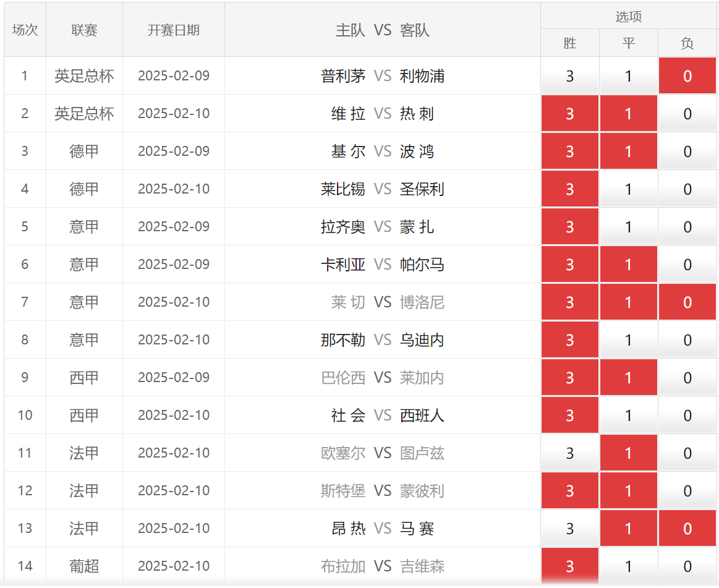Click date 2025-02-09 in the 基尔 VS 波鸿 row

pos(173,151)
